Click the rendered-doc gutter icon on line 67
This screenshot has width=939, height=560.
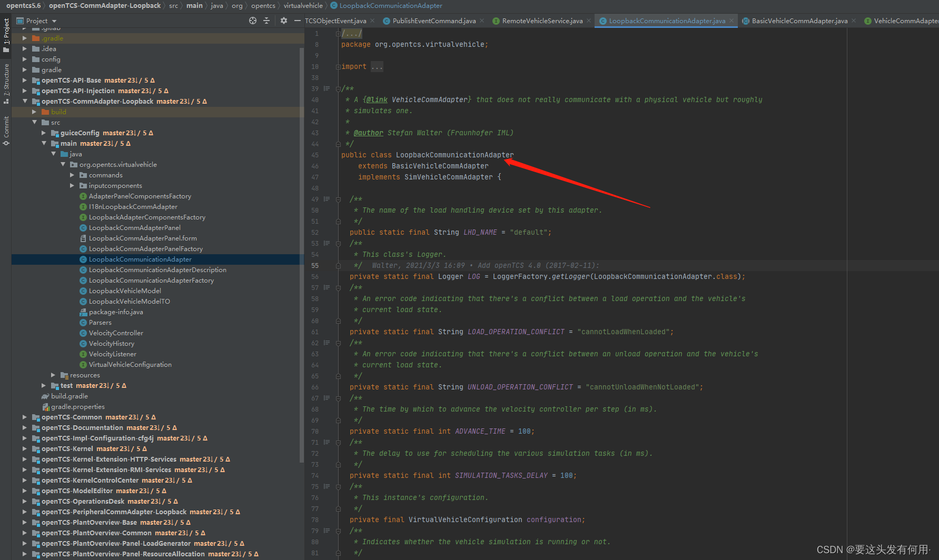327,398
